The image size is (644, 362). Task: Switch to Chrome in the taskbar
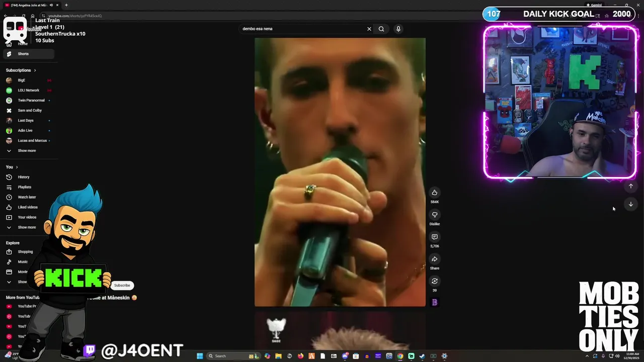[x=400, y=356]
